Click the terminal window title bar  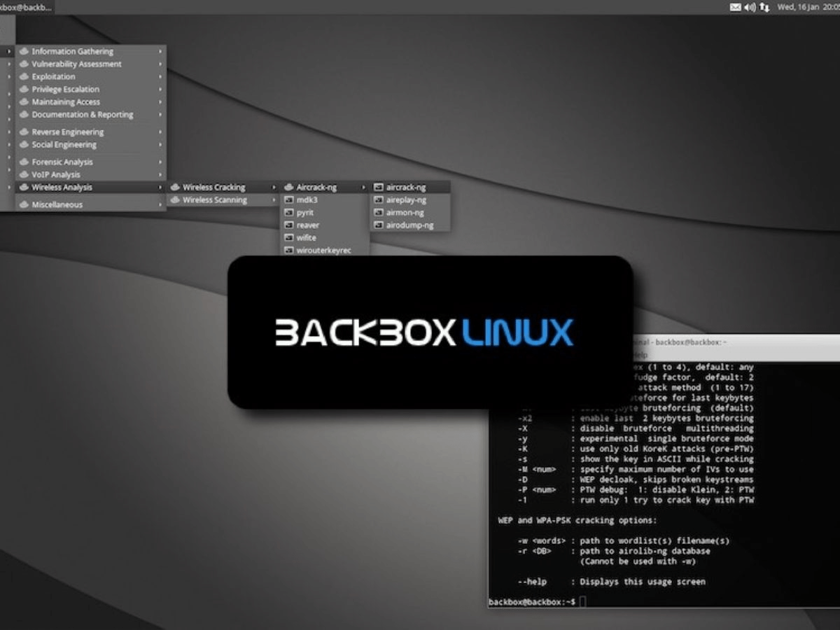pyautogui.click(x=735, y=342)
